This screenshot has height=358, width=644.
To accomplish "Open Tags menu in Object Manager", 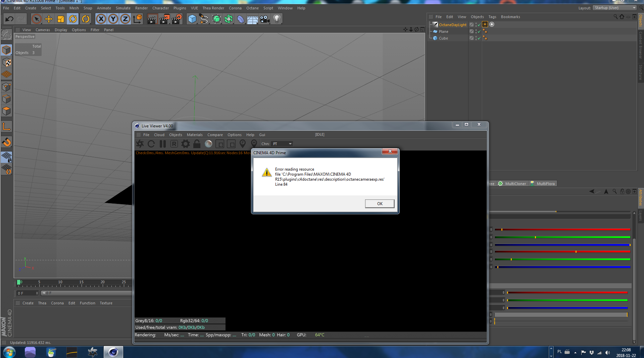I will pos(492,17).
